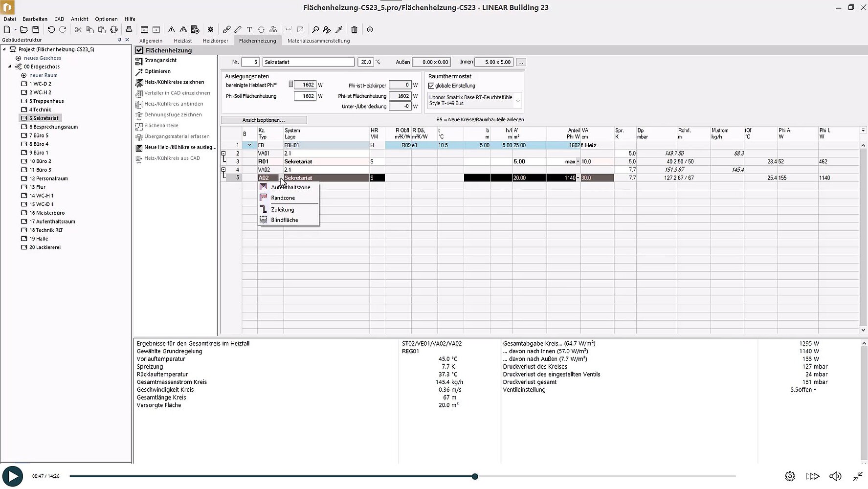Select the text T tool icon
The image size is (868, 489).
(x=249, y=30)
